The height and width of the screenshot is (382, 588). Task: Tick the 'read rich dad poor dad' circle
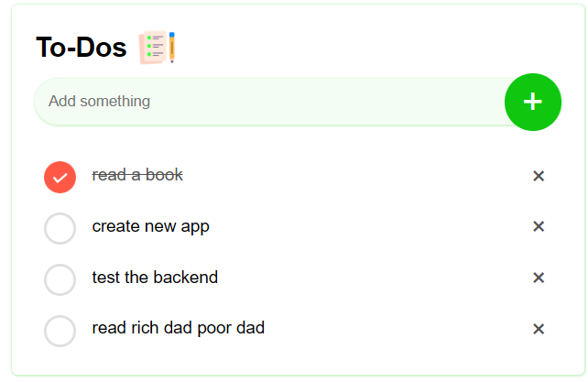click(60, 331)
